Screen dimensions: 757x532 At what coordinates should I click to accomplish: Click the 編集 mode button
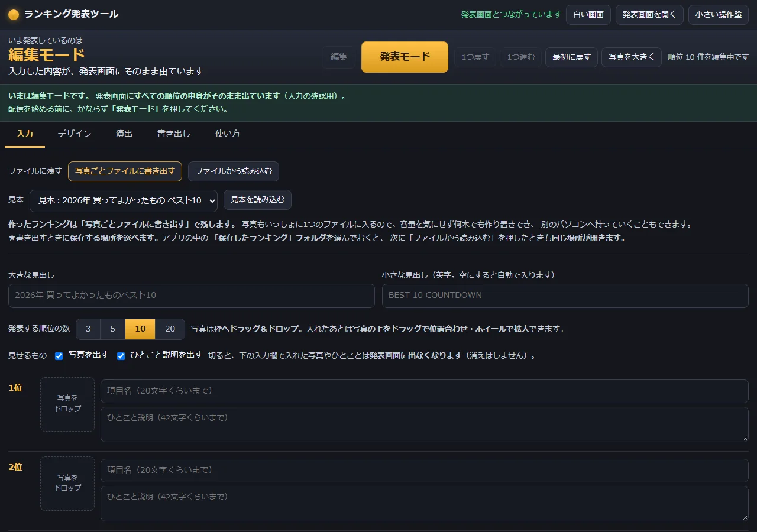(x=339, y=57)
